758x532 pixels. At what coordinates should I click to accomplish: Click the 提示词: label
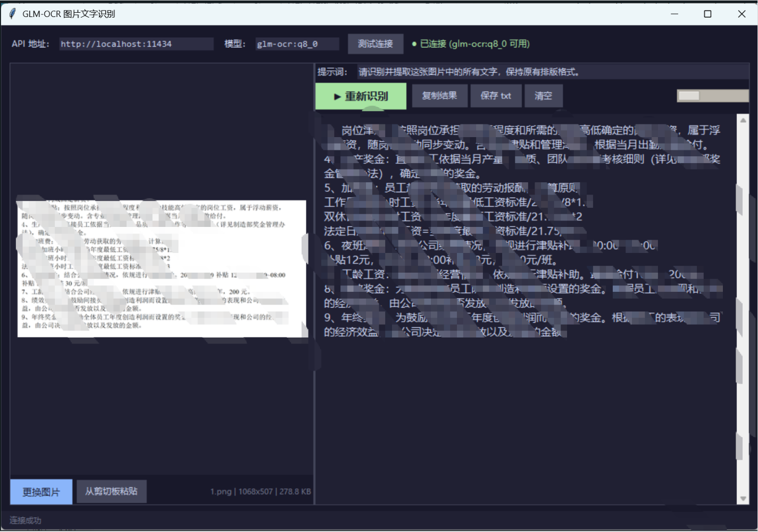332,72
